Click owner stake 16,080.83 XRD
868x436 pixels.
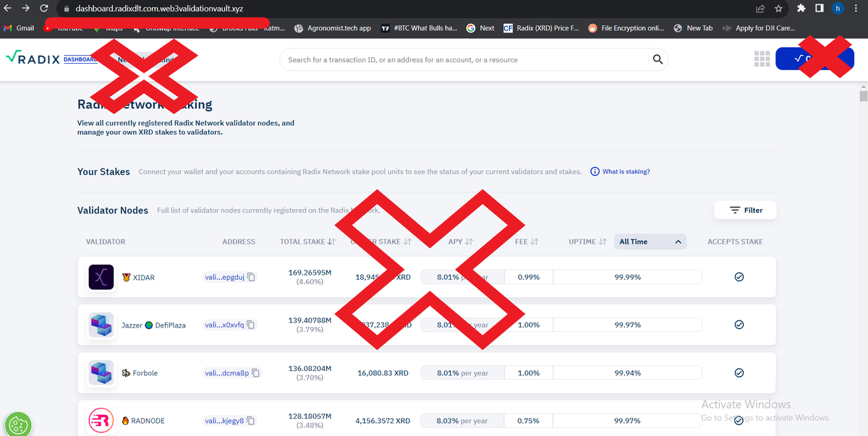(x=383, y=373)
